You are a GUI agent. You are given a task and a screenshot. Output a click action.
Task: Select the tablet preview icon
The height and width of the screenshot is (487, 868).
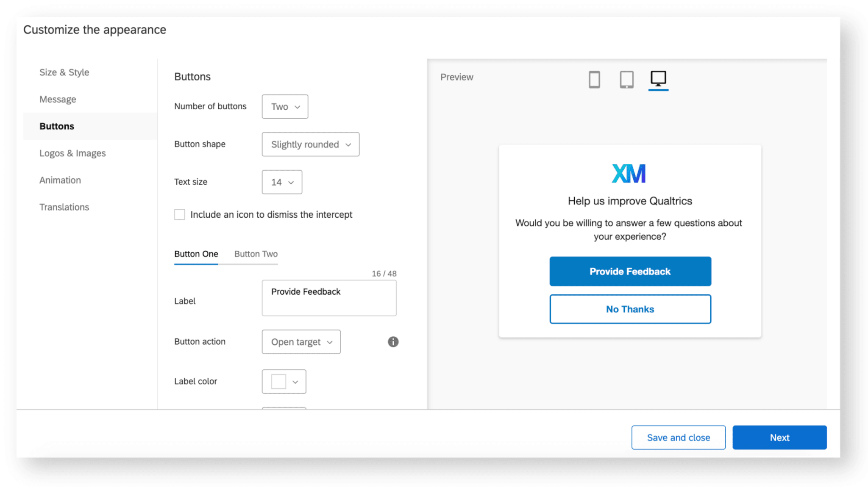pyautogui.click(x=626, y=79)
